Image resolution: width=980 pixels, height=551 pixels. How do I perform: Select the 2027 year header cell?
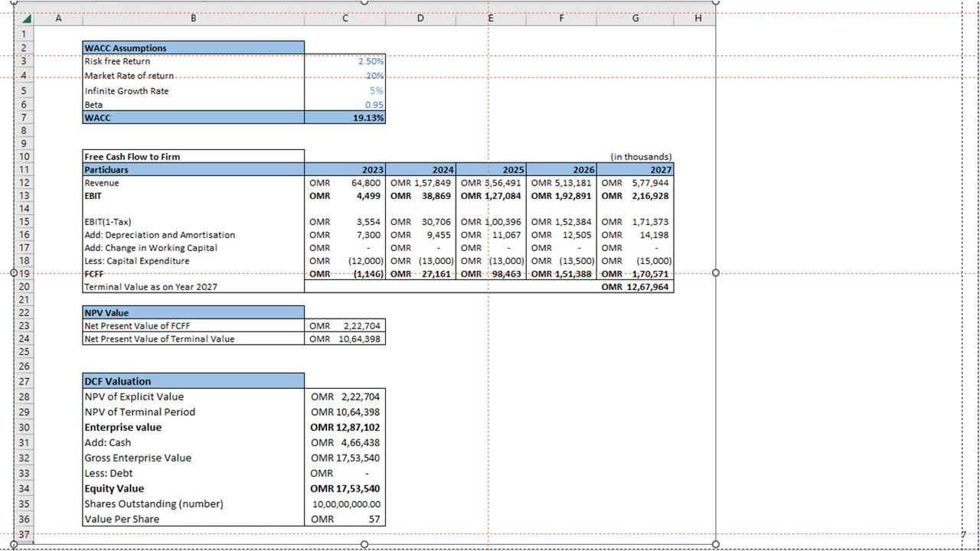(635, 170)
